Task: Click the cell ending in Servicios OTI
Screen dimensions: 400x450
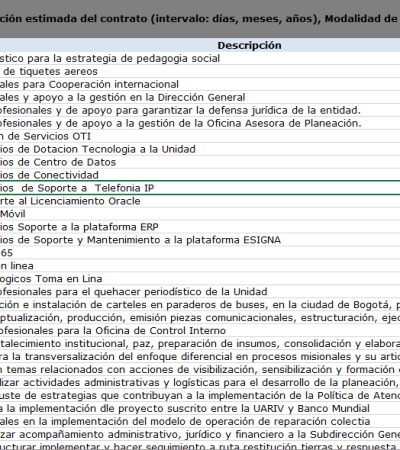Action: (200, 136)
